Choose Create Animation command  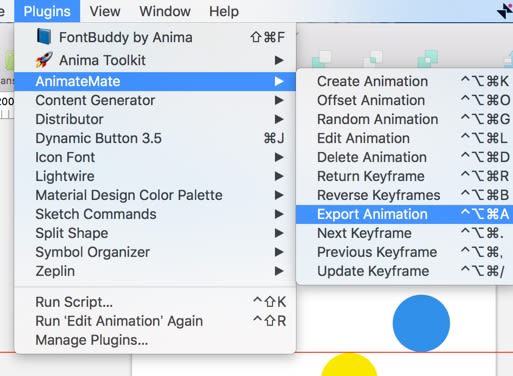[405, 81]
